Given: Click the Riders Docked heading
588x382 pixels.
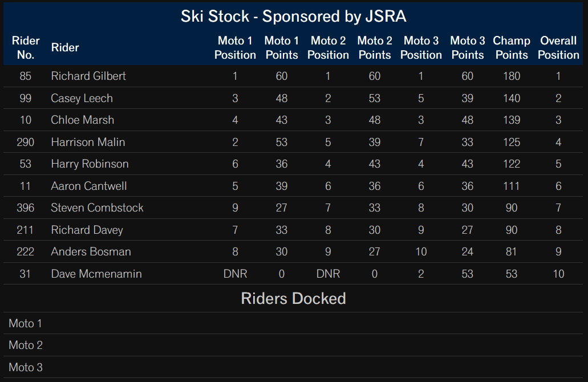Looking at the screenshot, I should (293, 299).
